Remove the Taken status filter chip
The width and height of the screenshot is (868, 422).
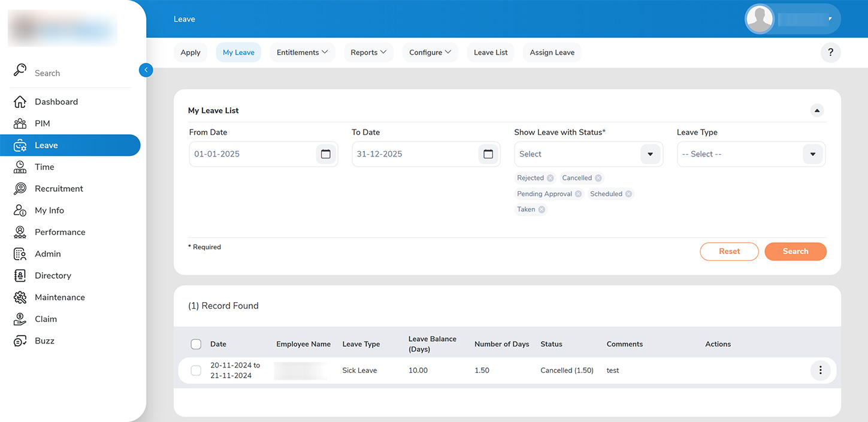click(542, 210)
